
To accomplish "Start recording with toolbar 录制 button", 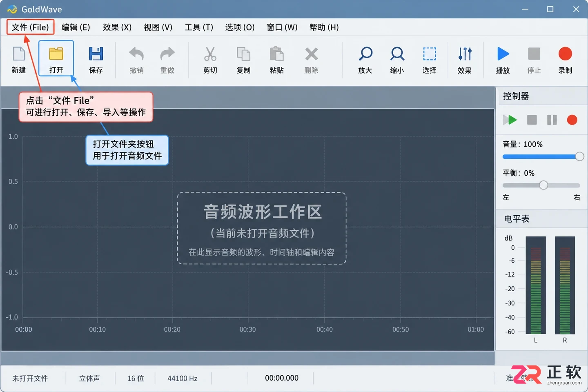I will tap(565, 53).
